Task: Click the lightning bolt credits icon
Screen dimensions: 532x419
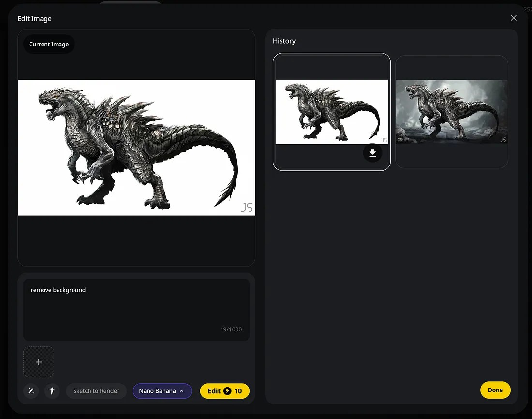Action: click(x=227, y=391)
